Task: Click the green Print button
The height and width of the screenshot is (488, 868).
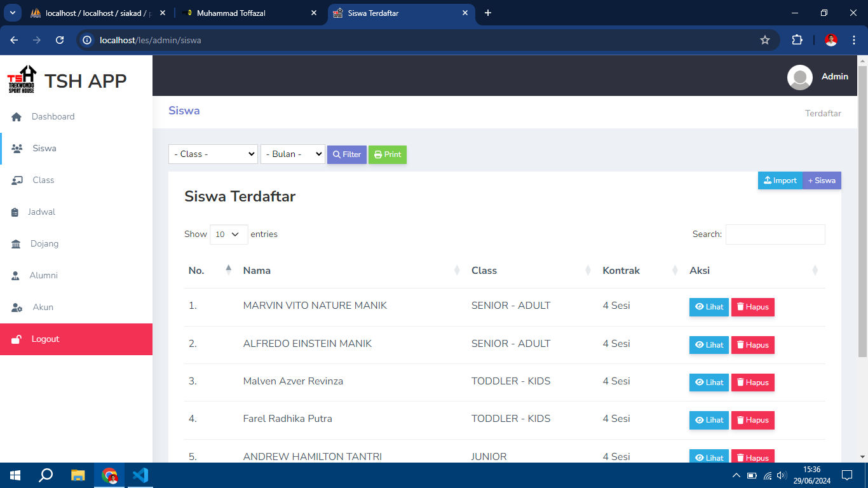Action: coord(387,154)
